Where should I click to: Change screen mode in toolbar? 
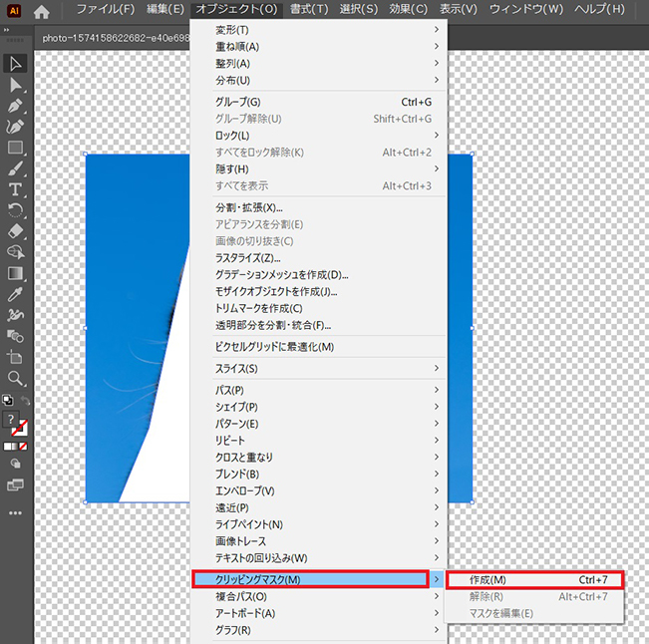click(x=15, y=484)
